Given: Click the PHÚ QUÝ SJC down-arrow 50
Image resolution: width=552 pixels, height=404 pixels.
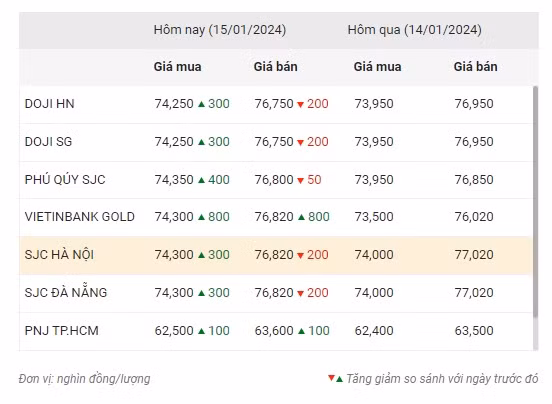Looking at the screenshot, I should (x=309, y=180).
